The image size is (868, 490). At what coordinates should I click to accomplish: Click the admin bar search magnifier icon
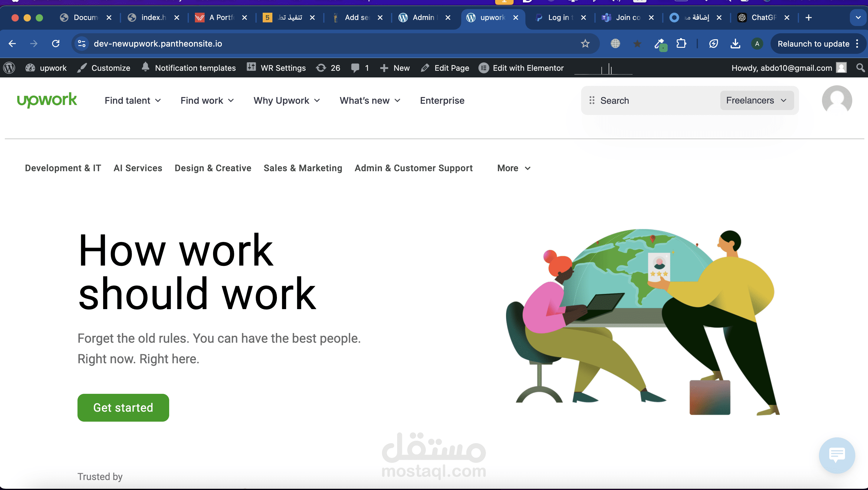point(860,68)
